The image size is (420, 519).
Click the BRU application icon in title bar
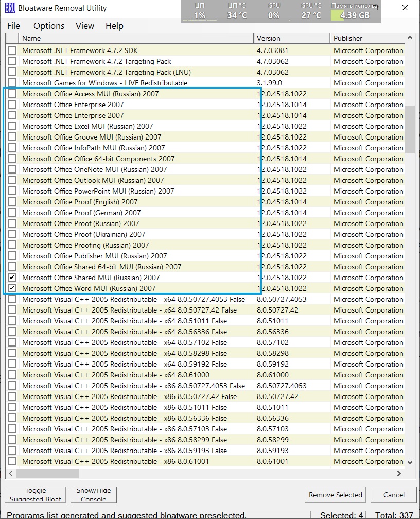[10, 8]
